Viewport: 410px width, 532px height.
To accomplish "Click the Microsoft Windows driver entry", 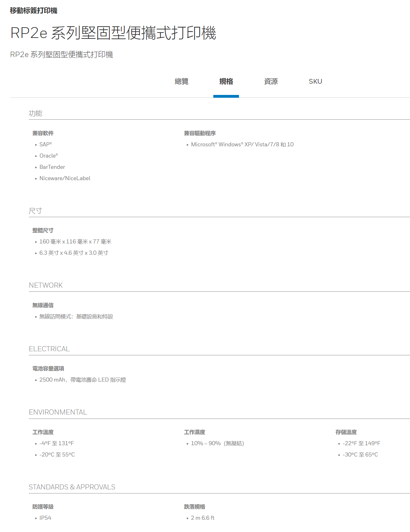I will point(242,144).
